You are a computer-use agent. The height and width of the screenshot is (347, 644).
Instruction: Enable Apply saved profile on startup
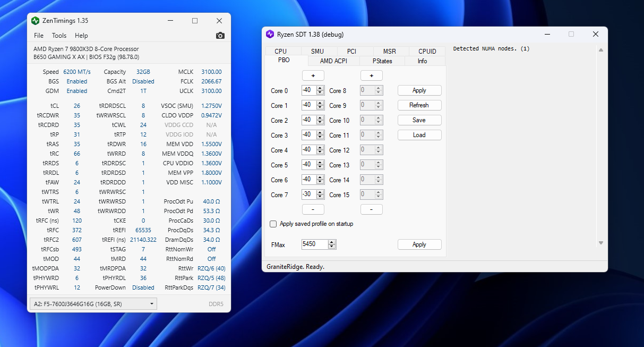pyautogui.click(x=273, y=224)
